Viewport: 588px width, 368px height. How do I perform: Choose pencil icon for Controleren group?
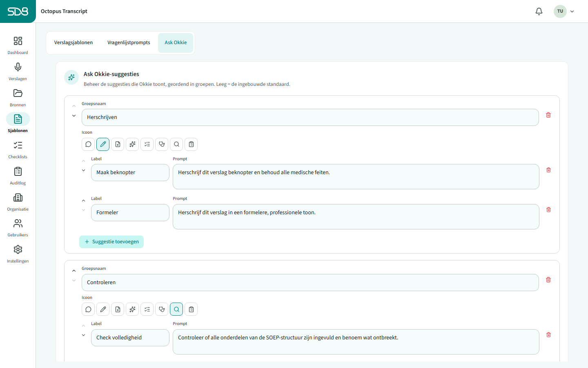click(x=103, y=310)
